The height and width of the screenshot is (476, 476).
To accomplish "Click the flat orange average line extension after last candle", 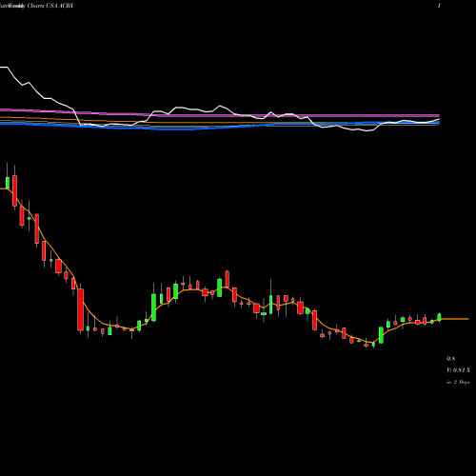I will [x=455, y=319].
